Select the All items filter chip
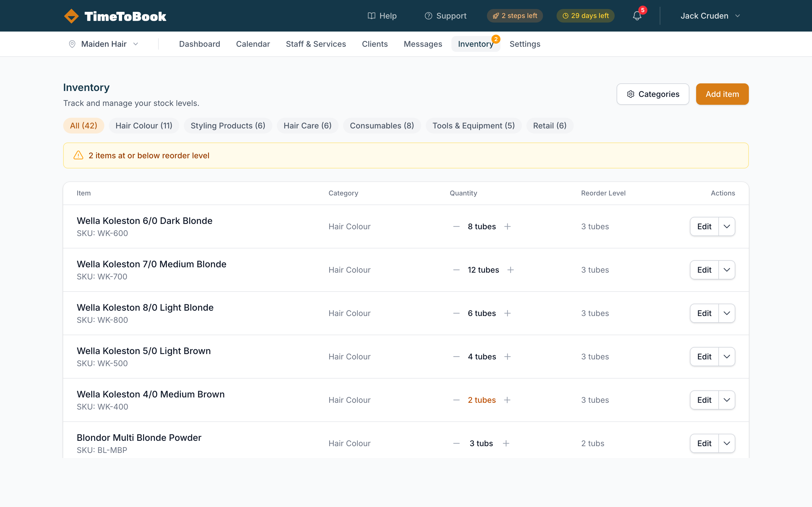 [x=83, y=125]
